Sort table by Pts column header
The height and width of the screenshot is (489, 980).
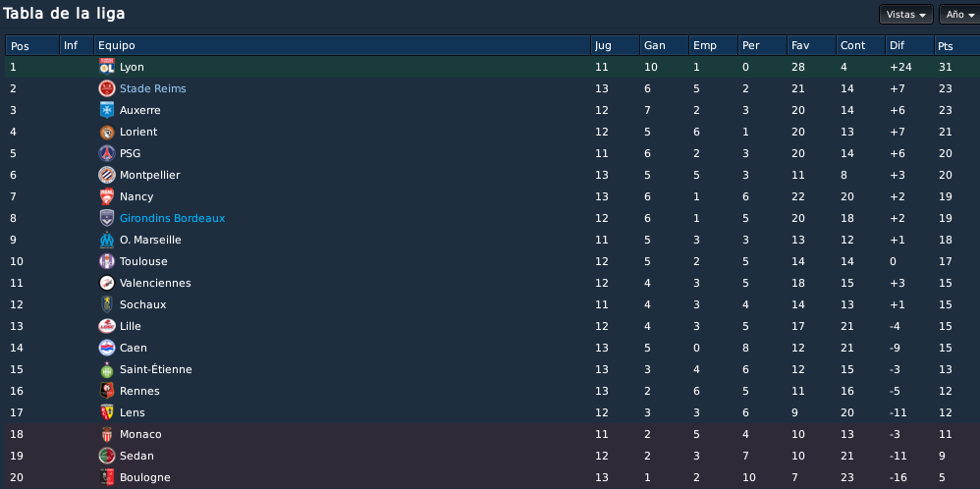pos(956,45)
